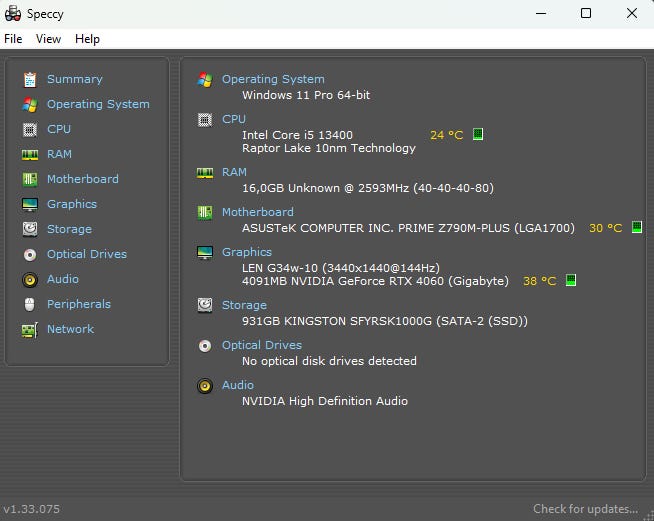Viewport: 654px width, 521px height.
Task: Open the File menu
Action: coord(13,39)
